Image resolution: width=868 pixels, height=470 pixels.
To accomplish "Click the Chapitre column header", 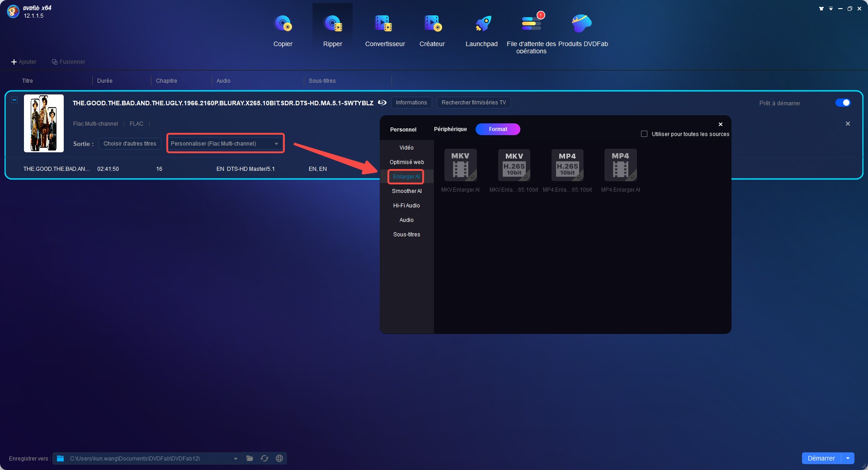I will coord(166,81).
